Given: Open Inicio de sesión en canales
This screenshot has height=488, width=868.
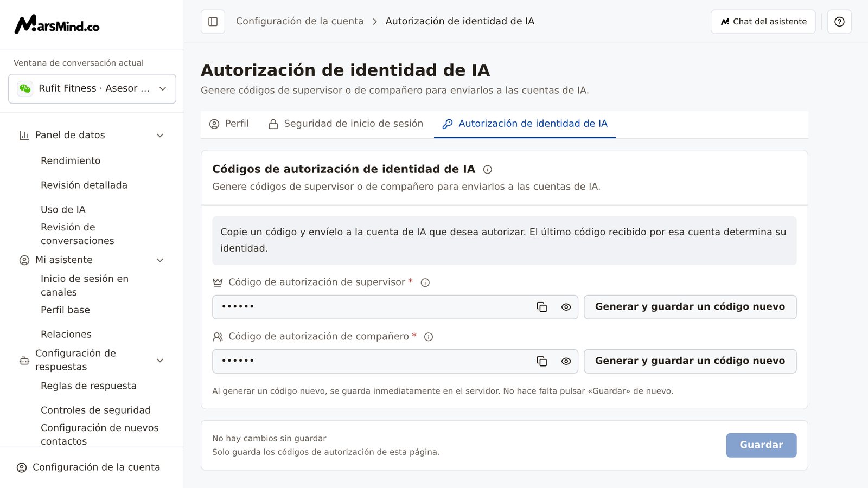Looking at the screenshot, I should click(85, 286).
